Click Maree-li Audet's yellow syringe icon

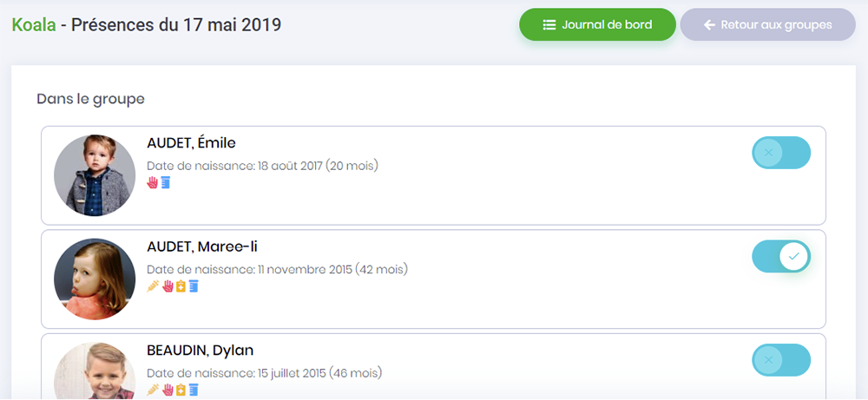(x=154, y=286)
